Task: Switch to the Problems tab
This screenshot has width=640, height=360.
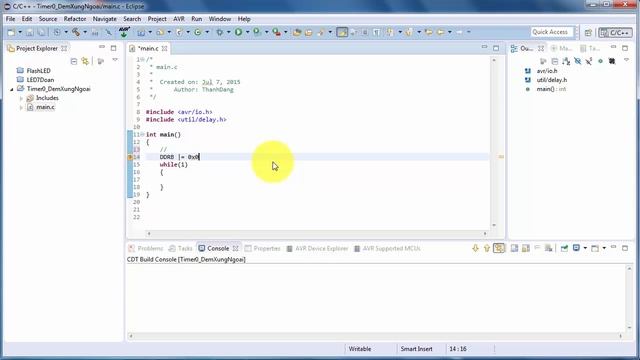Action: tap(146, 248)
